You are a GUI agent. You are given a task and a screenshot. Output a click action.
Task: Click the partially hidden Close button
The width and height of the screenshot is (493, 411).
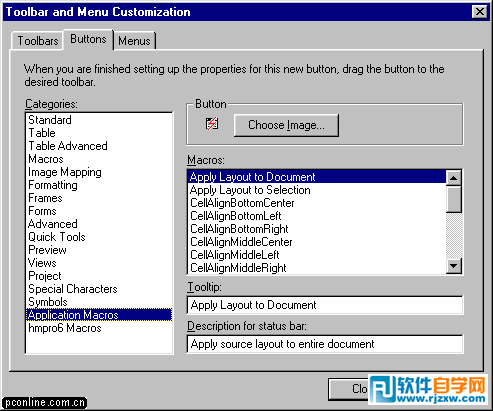[349, 389]
